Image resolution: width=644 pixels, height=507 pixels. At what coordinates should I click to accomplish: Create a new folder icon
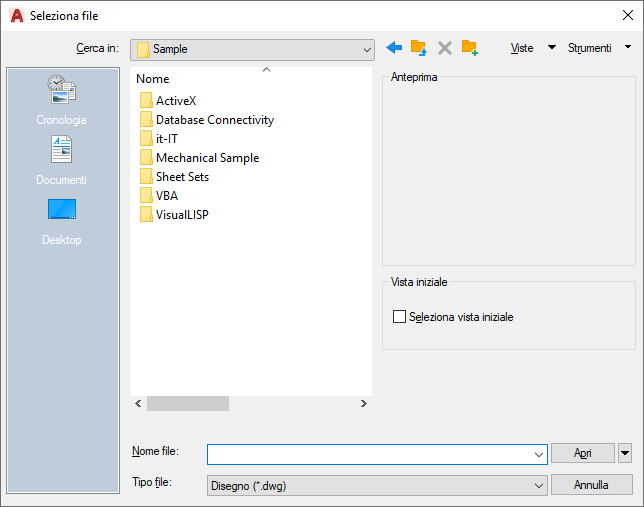click(x=469, y=48)
